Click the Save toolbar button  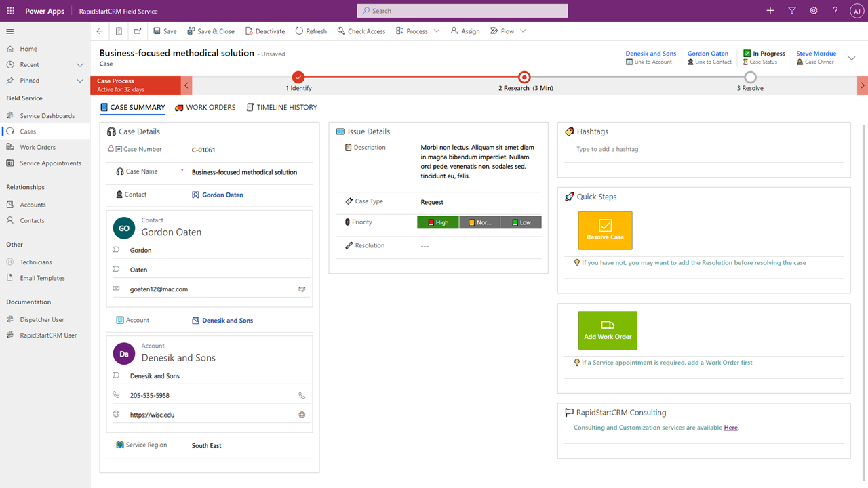[165, 31]
